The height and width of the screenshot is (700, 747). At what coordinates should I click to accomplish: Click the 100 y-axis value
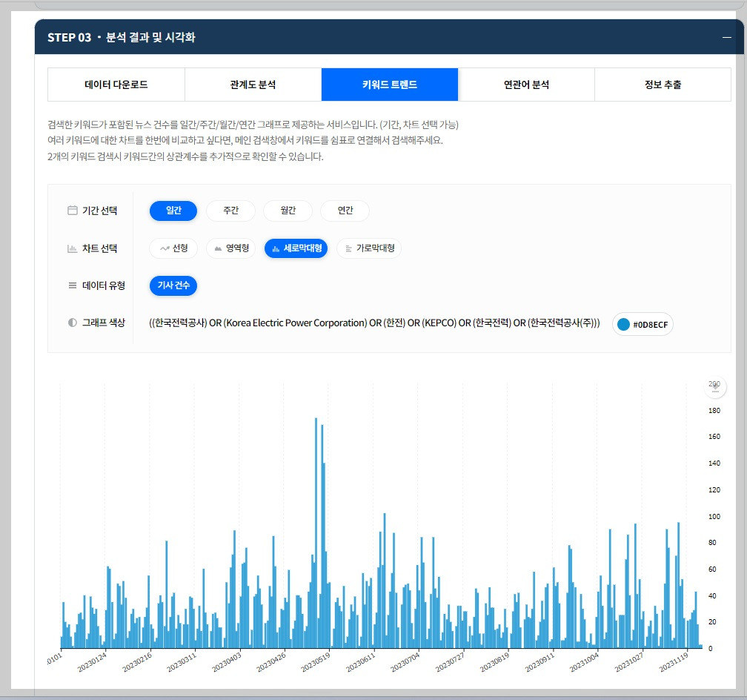pos(714,516)
